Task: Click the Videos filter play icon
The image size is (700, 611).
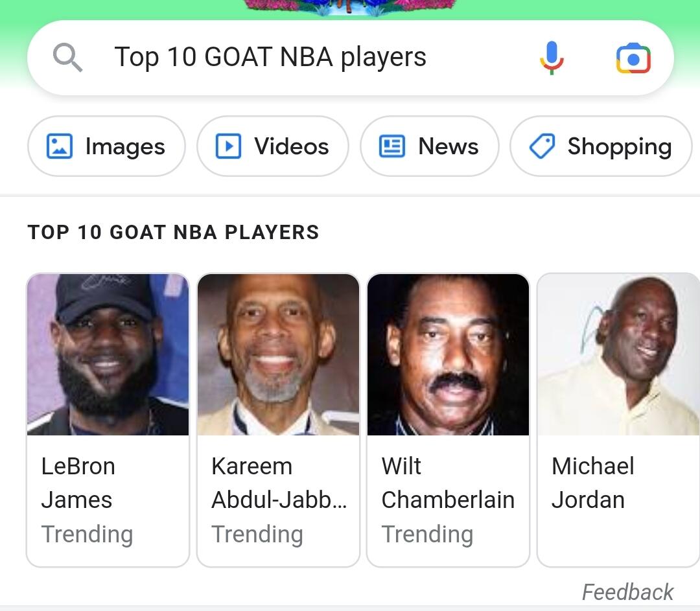Action: pyautogui.click(x=228, y=146)
